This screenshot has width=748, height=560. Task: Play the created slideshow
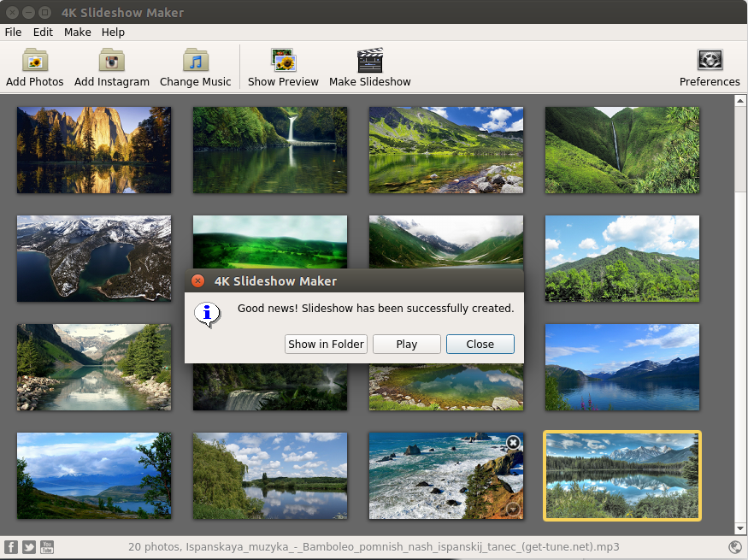pyautogui.click(x=406, y=344)
